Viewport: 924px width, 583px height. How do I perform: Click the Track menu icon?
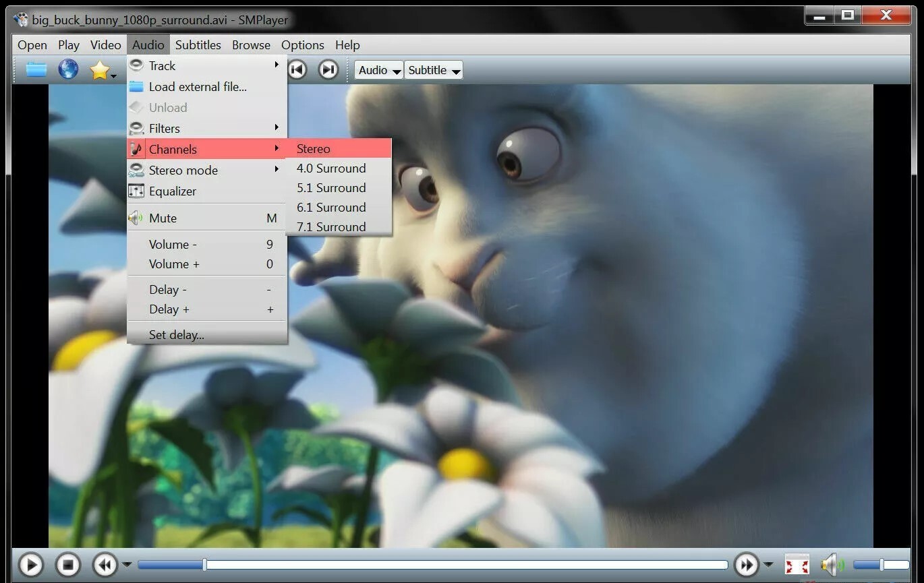(136, 65)
